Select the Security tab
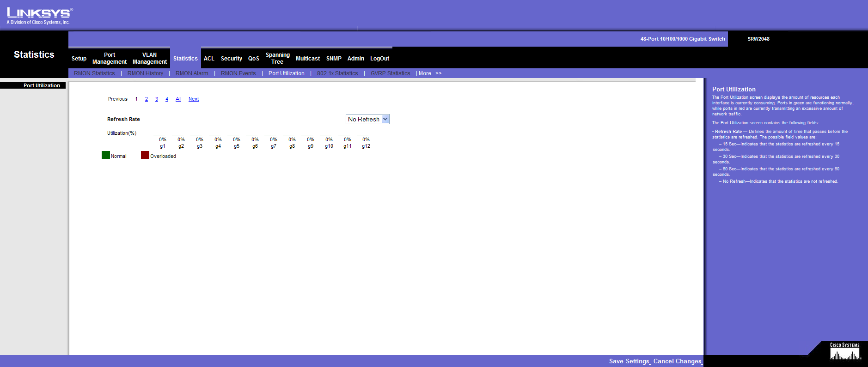The image size is (868, 367). (x=231, y=59)
